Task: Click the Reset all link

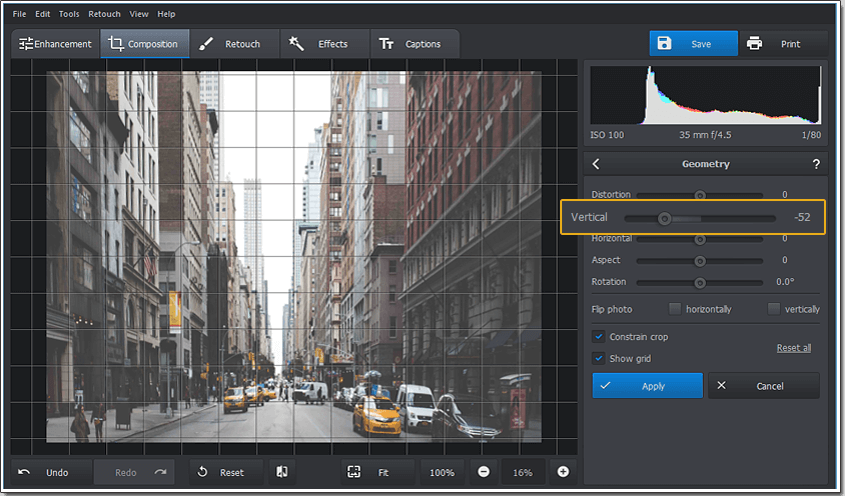Action: (793, 348)
